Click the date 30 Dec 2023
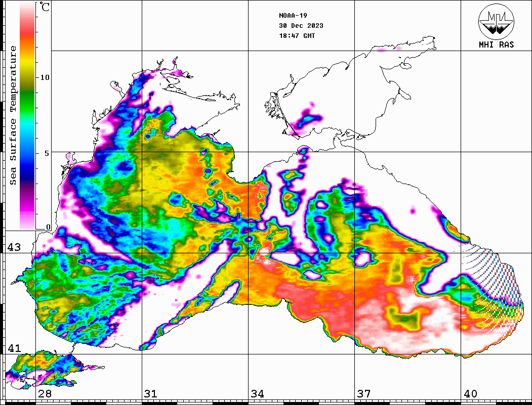 coord(301,26)
